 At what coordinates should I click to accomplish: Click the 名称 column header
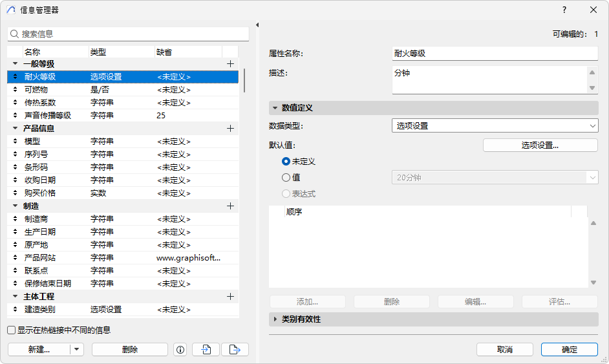56,52
